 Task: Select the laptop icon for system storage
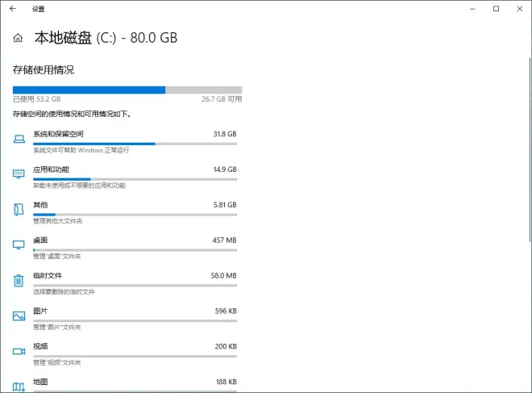19,139
